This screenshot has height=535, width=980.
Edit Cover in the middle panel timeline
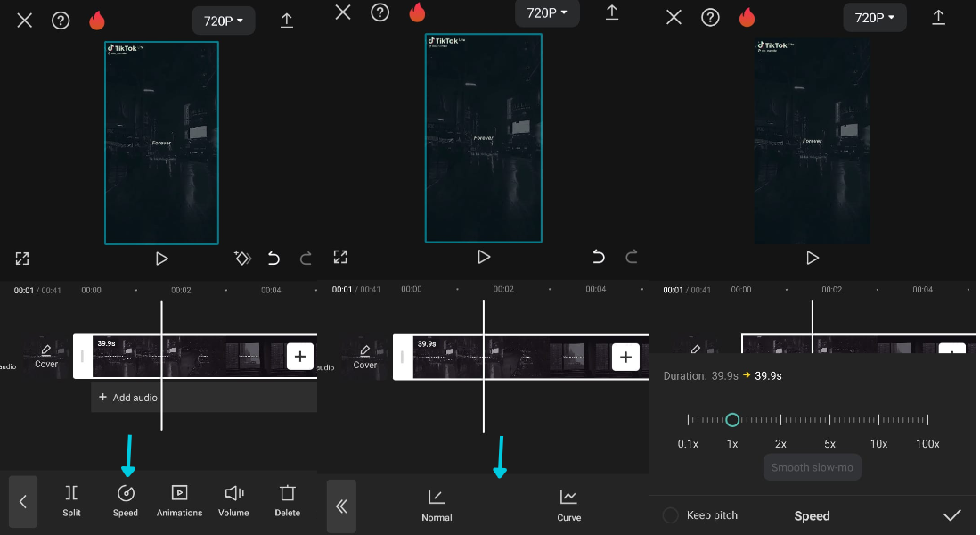coord(365,358)
